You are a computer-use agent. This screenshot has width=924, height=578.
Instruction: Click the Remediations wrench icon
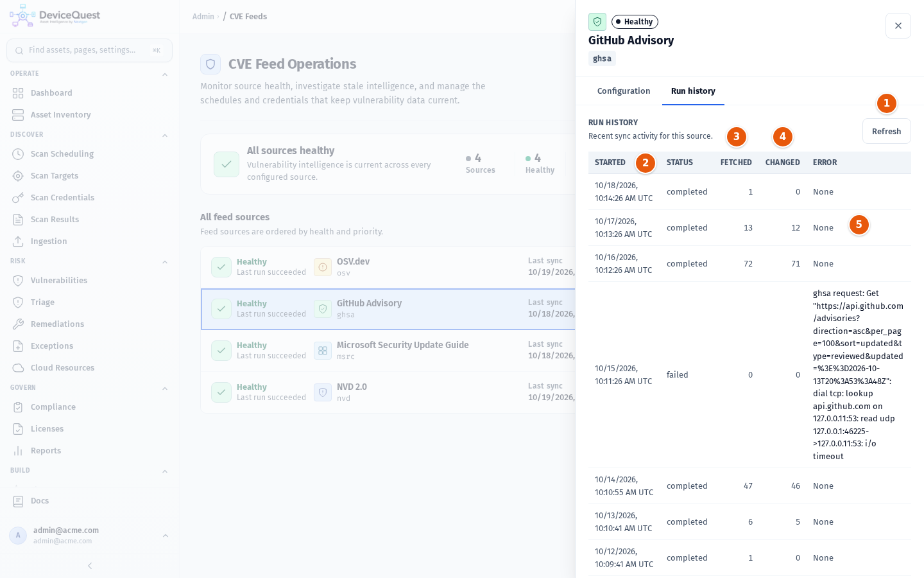[18, 324]
